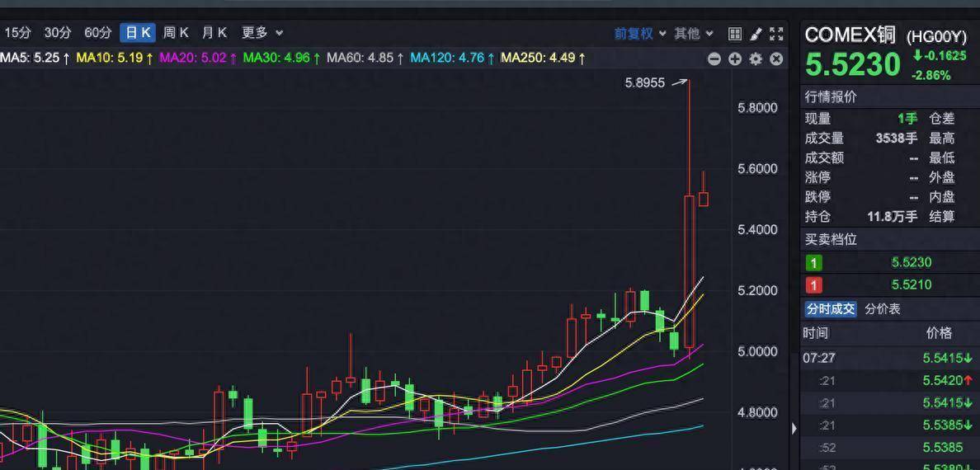
Task: Click the 现量 1手 value
Action: point(907,119)
